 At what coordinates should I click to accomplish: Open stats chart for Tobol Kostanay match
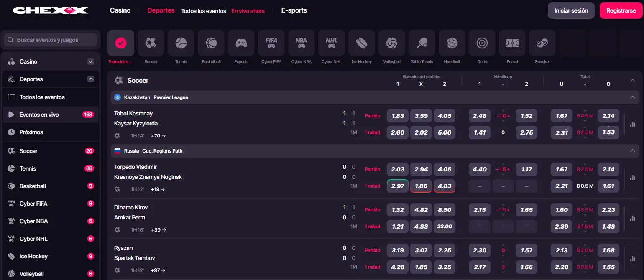coord(633,124)
